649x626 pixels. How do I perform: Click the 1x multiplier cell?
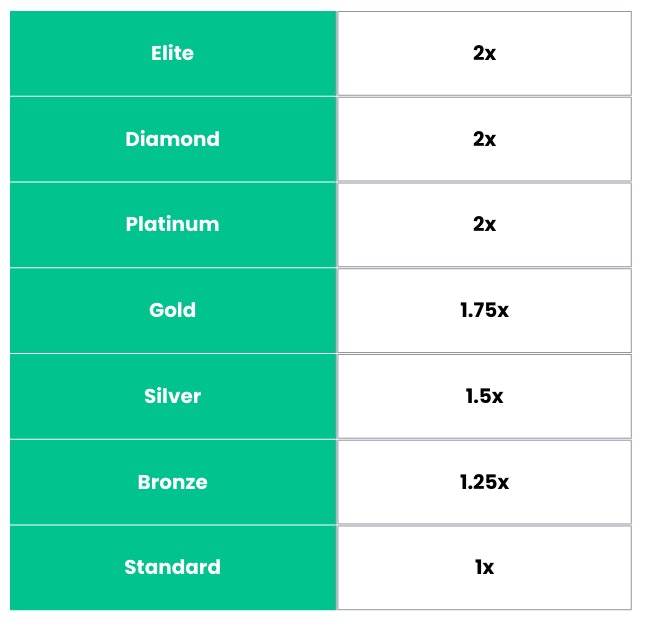[484, 567]
